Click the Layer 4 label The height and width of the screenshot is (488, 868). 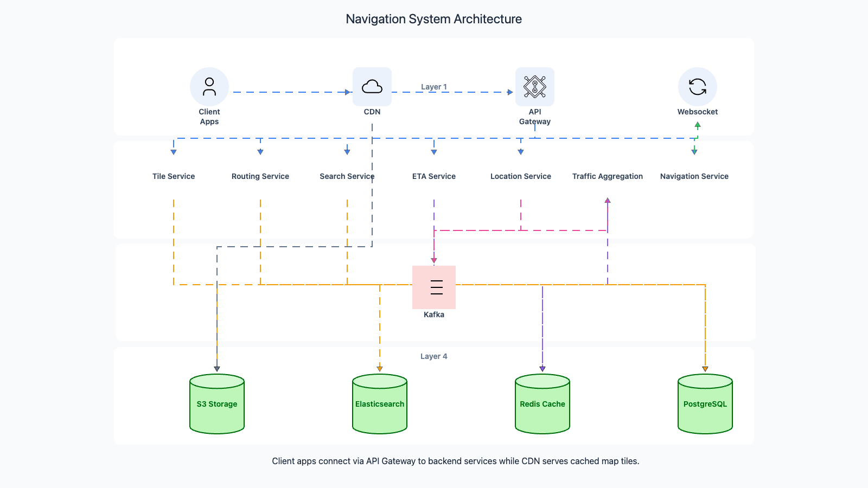click(x=434, y=356)
